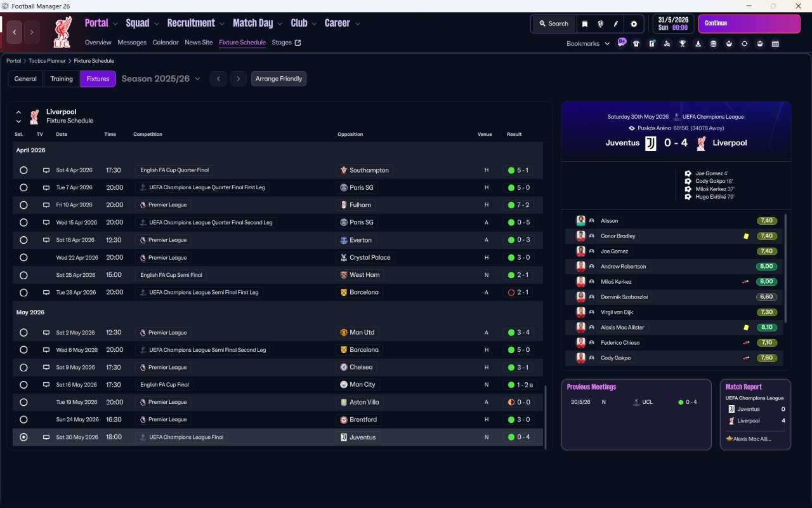Expand the Match Day menu dropdown arrow
The image size is (812, 508).
[280, 23]
